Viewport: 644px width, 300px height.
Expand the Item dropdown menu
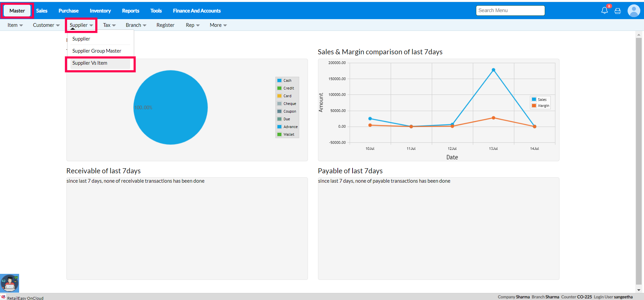[15, 25]
